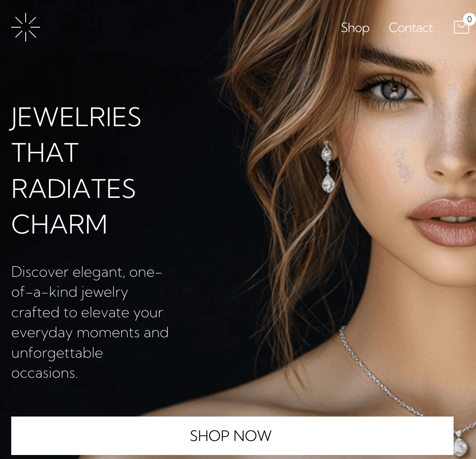Viewport: 476px width, 459px height.
Task: Click the text 'Discover elegant, one-'
Action: pos(87,272)
